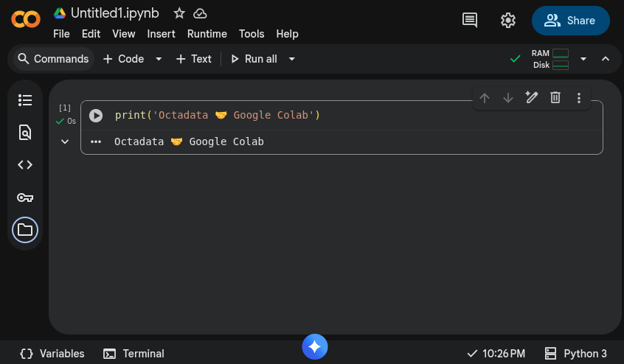Open the Files folder panel
This screenshot has height=364, width=624.
(x=25, y=230)
